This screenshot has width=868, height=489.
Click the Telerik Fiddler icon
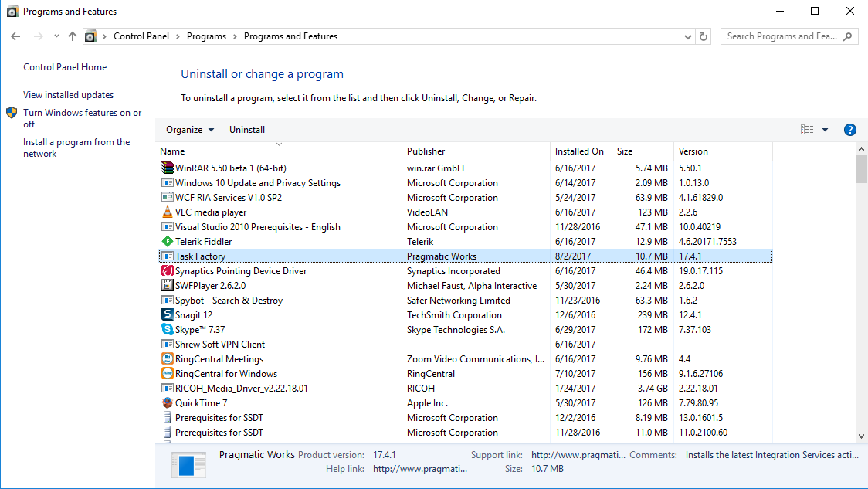pos(167,242)
